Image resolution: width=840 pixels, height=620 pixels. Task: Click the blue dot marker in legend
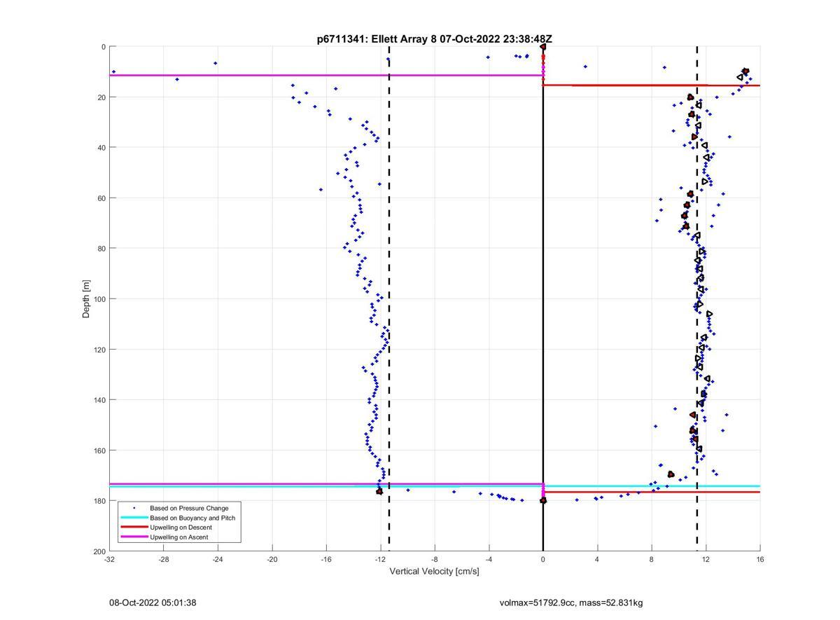click(134, 508)
